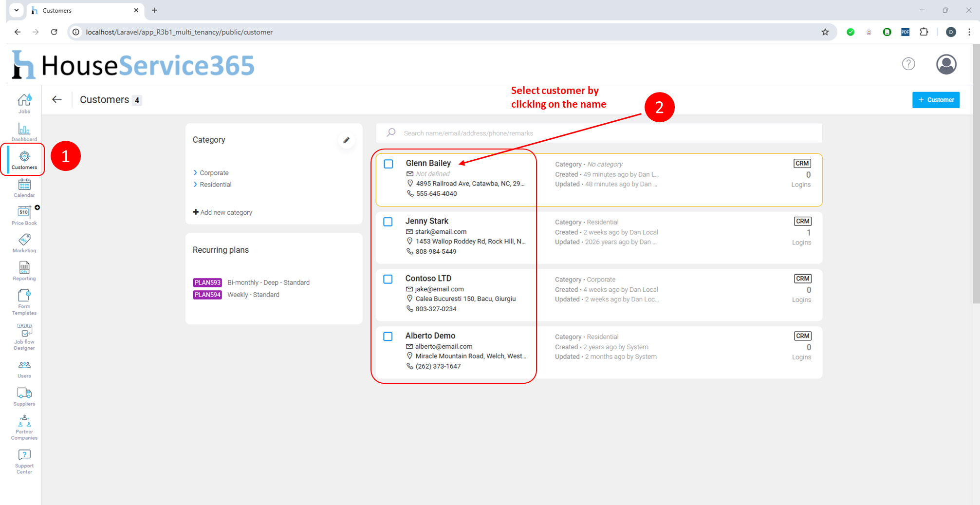Open the Jobs sidebar icon
This screenshot has height=505, width=980.
coord(24,103)
